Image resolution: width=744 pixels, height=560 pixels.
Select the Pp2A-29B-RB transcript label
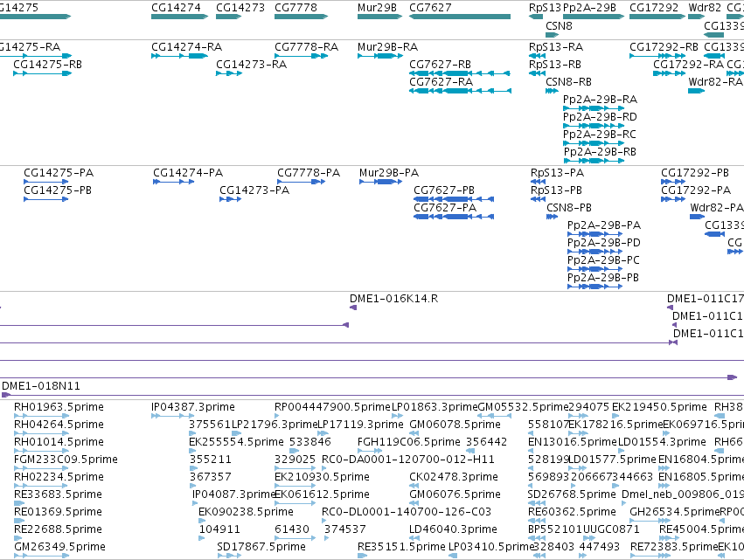600,152
